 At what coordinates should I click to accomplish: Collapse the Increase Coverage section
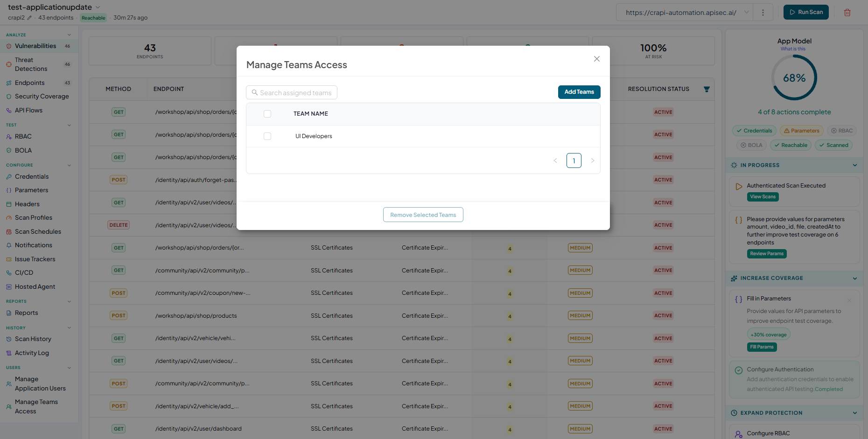tap(855, 279)
